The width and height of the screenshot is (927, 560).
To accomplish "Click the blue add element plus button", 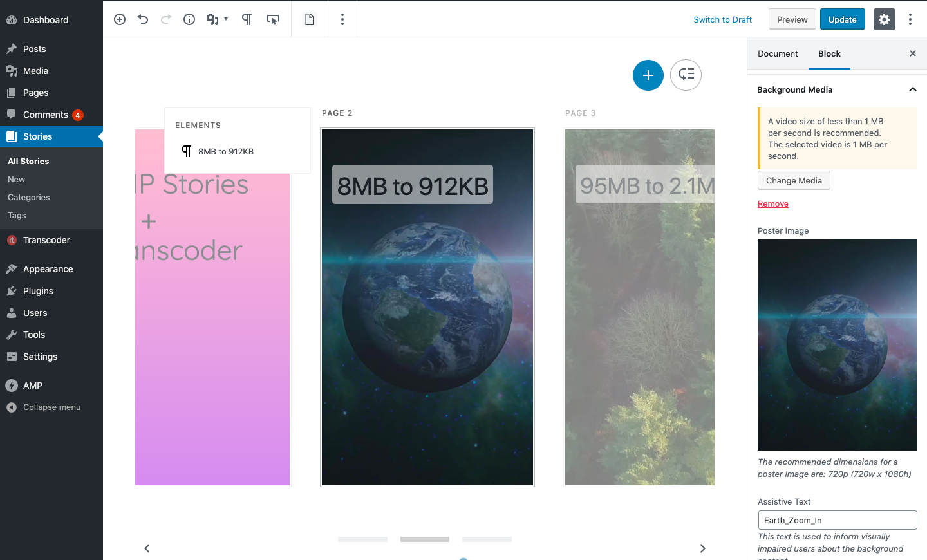I will pyautogui.click(x=648, y=75).
